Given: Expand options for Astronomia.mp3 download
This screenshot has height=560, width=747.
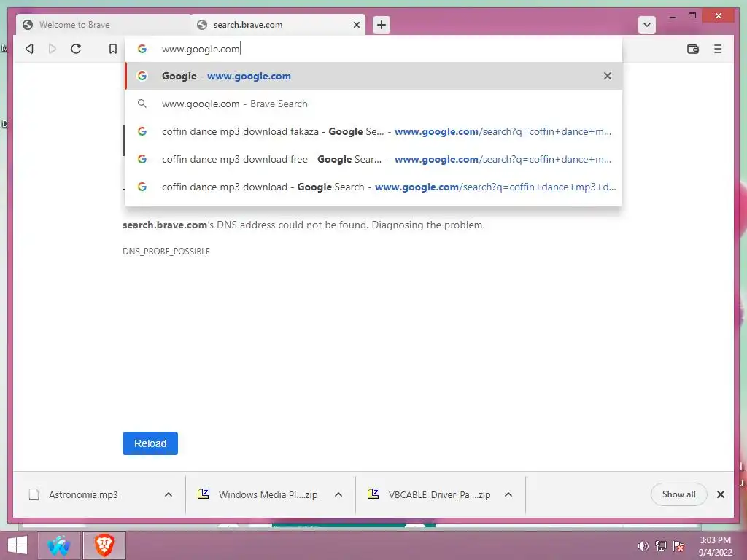Looking at the screenshot, I should point(169,495).
